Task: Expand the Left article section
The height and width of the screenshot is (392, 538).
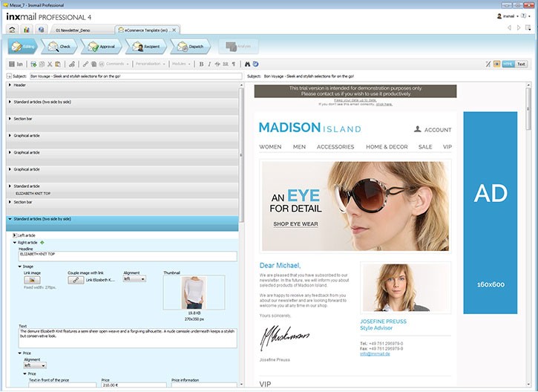Action: (14, 235)
